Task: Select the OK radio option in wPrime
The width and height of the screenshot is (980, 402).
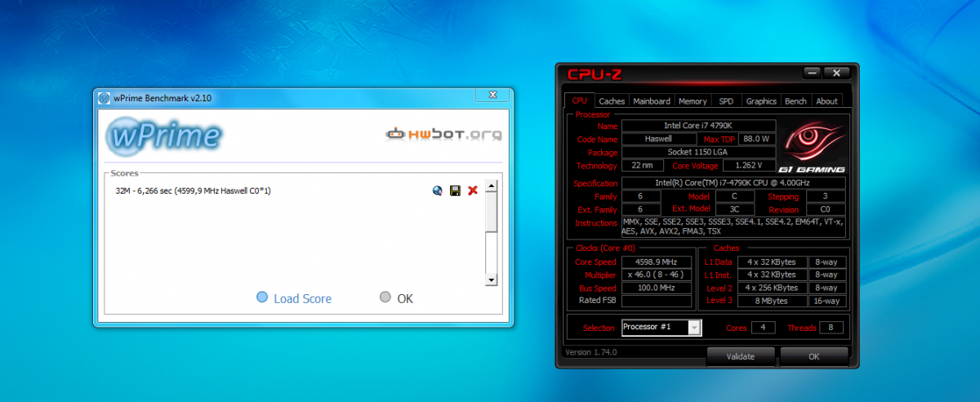Action: click(397, 298)
